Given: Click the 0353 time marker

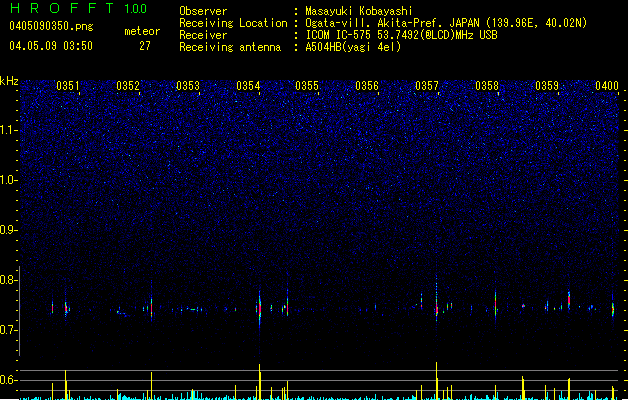Looking at the screenshot, I should coord(188,85).
